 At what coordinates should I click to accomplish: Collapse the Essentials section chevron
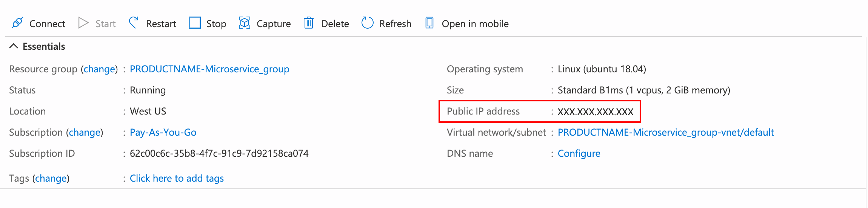click(14, 46)
